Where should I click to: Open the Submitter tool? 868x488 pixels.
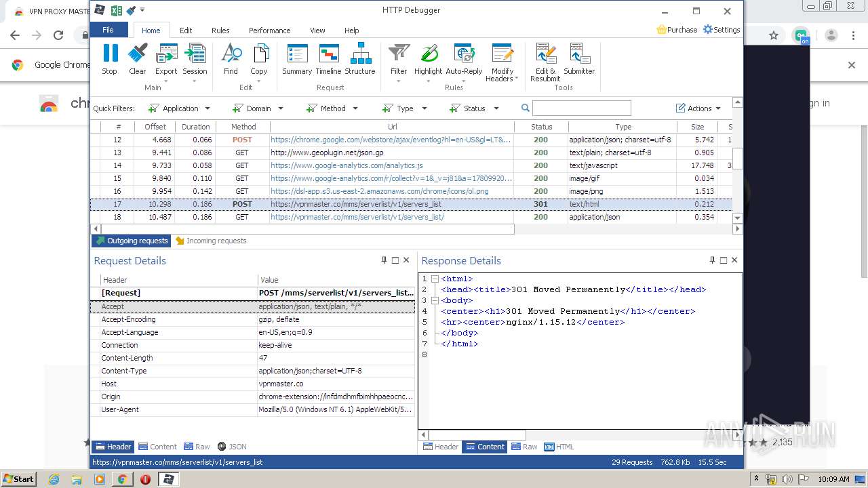click(x=579, y=59)
